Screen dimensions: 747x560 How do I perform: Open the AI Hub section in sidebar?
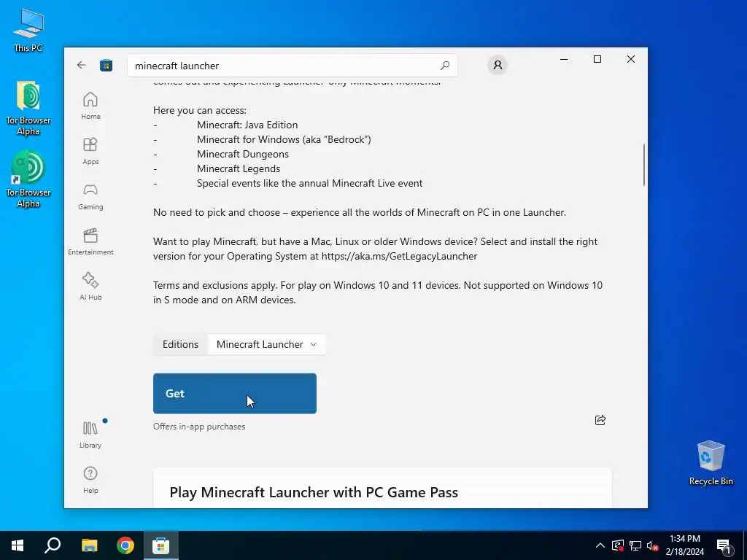pyautogui.click(x=90, y=287)
